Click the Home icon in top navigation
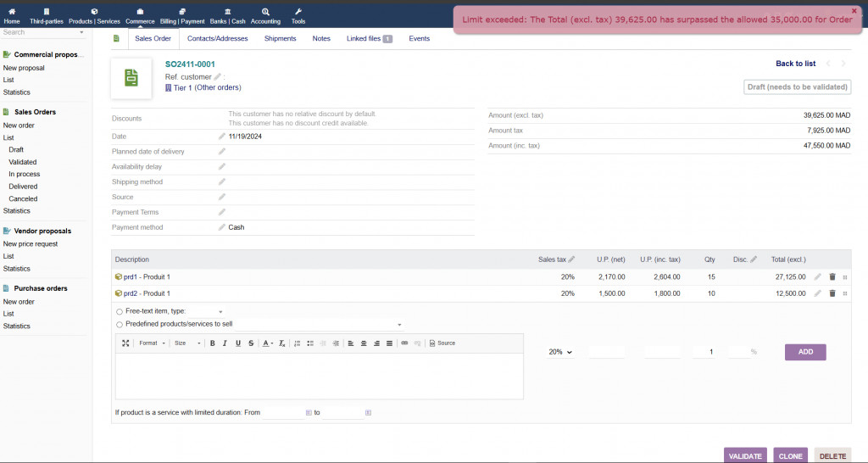Viewport: 868px width, 463px height. [12, 12]
